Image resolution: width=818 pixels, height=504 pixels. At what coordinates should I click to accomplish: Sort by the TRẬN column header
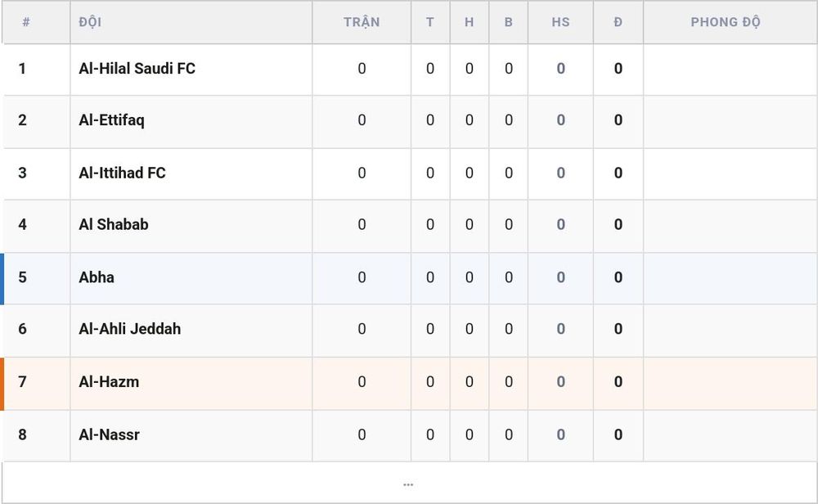(362, 22)
